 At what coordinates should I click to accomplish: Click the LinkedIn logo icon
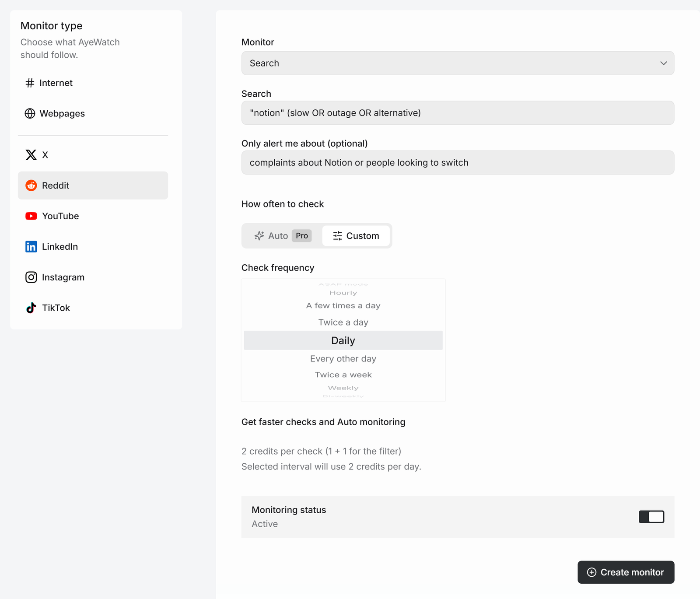[31, 247]
